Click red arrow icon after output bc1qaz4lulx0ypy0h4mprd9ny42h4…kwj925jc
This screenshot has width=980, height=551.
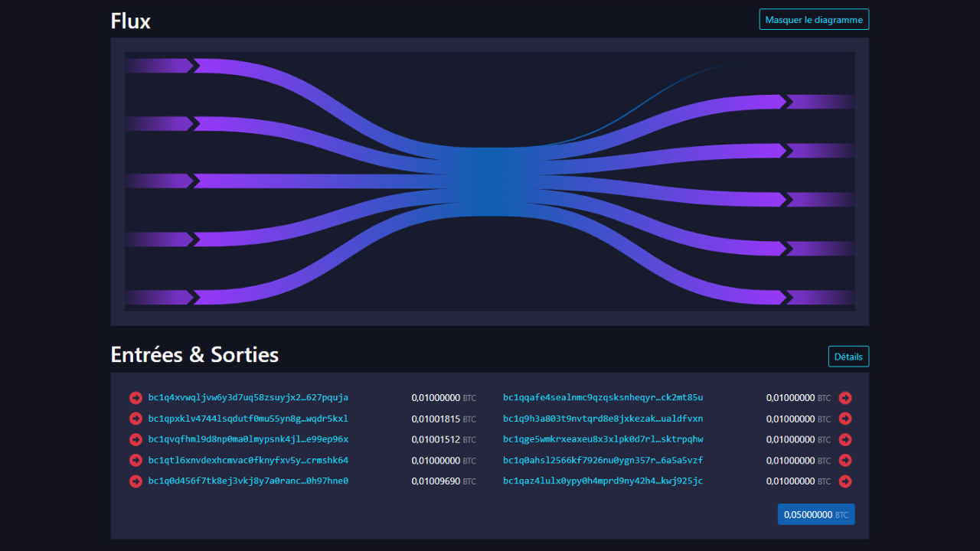(845, 481)
